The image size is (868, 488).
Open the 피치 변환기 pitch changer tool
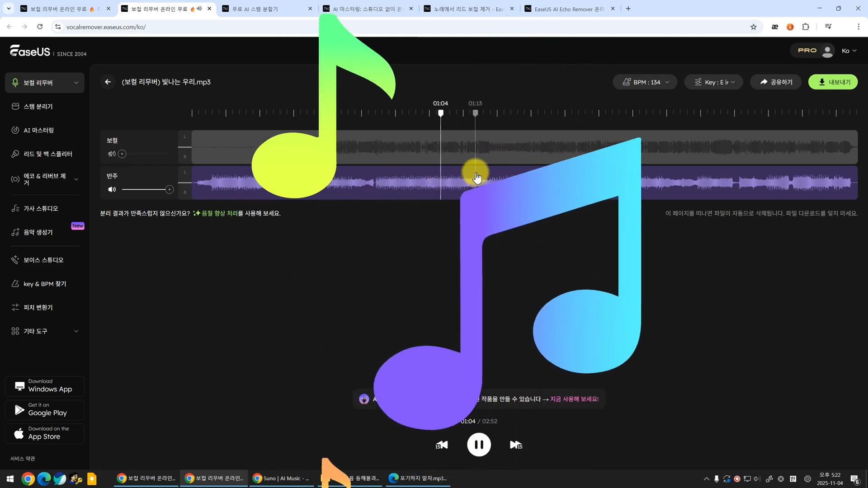(x=38, y=307)
